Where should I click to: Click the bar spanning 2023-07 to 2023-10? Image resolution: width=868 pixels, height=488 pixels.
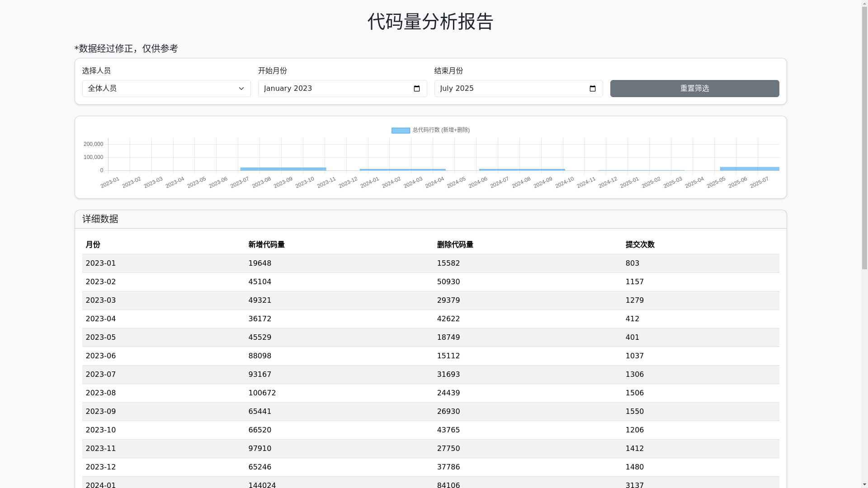[283, 169]
